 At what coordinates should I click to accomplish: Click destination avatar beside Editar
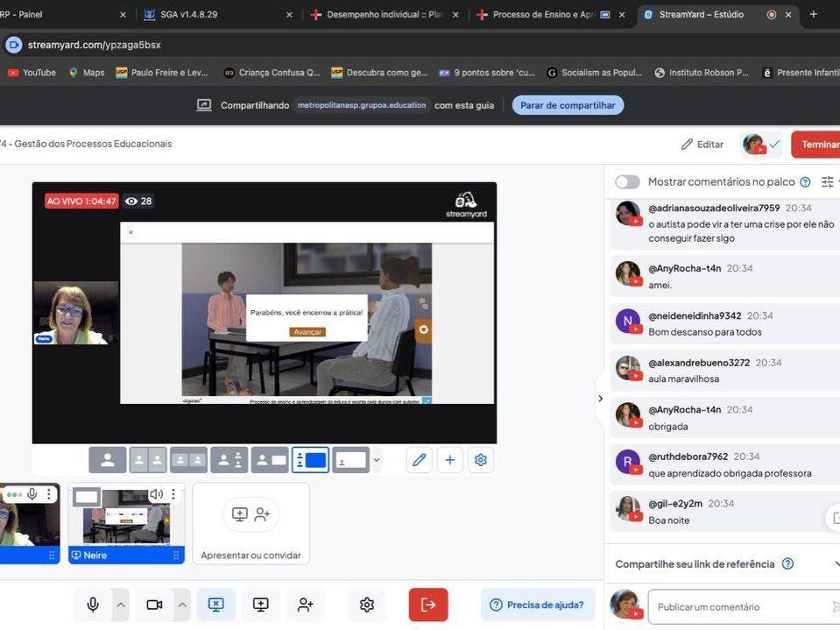[x=760, y=144]
